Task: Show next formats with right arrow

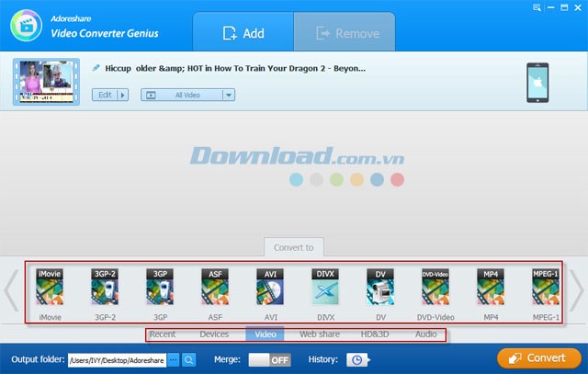Action: click(x=576, y=290)
